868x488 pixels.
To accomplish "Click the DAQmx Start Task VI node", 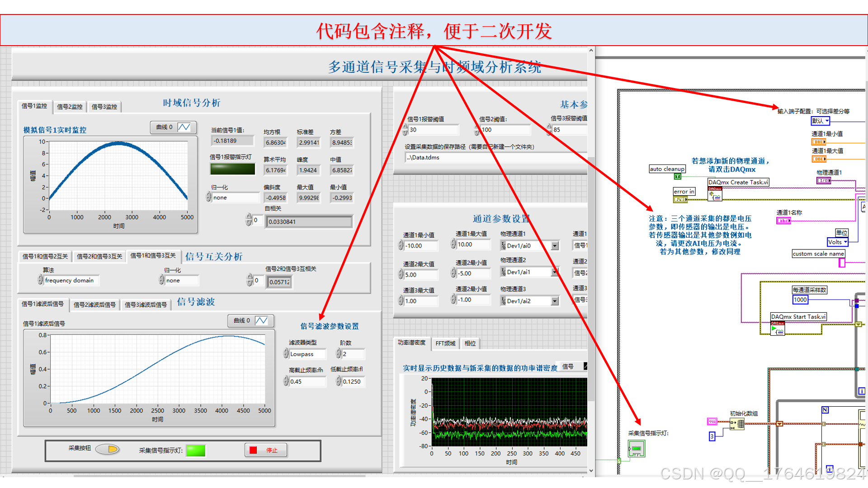I will point(778,328).
